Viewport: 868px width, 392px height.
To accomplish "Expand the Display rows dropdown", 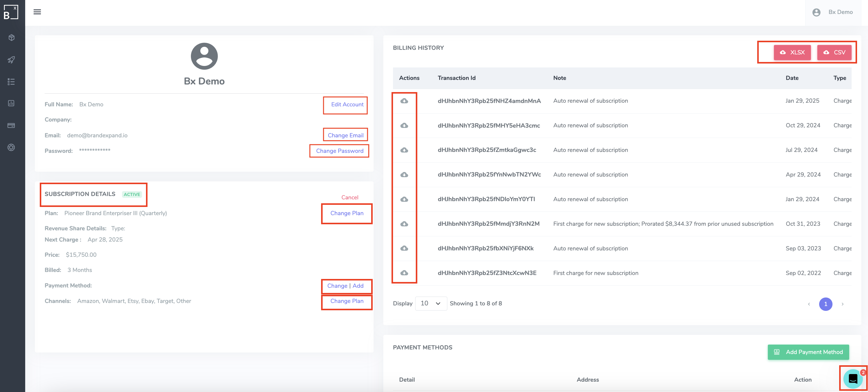I will [431, 303].
